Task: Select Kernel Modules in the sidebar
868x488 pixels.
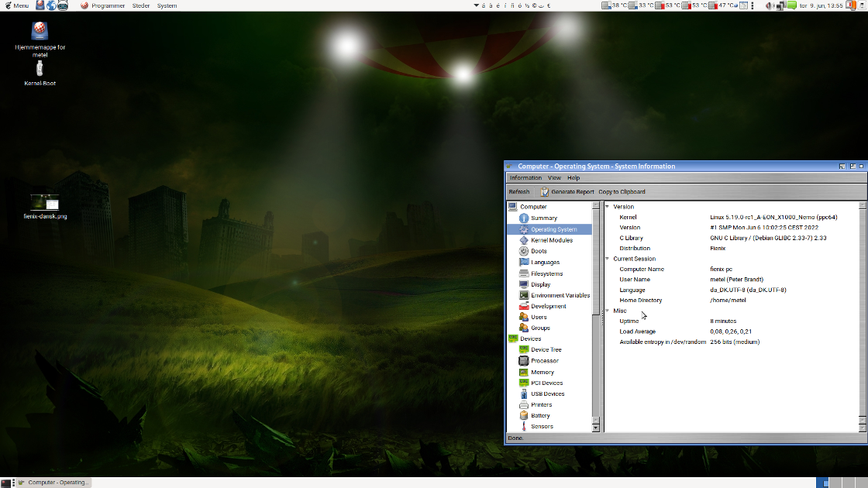Action: (551, 240)
